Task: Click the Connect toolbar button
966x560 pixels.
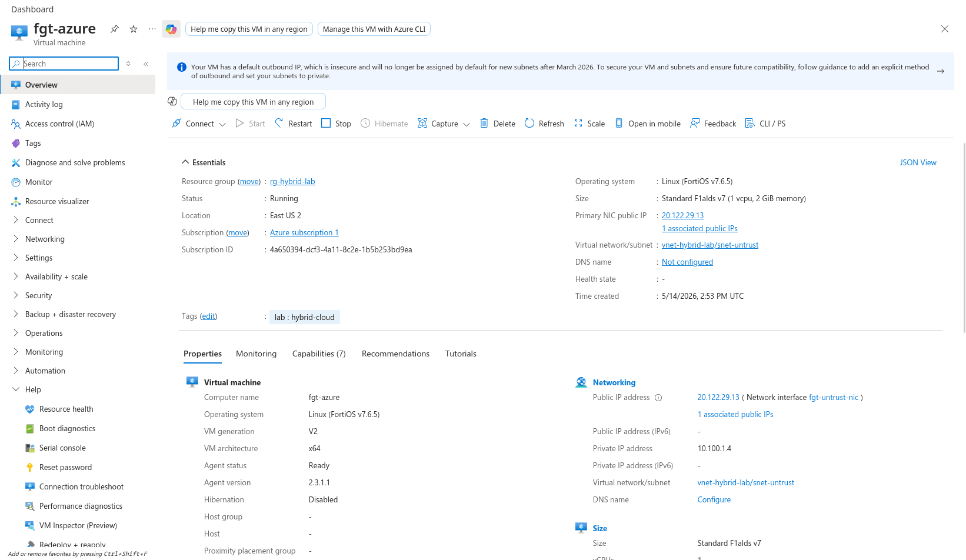Action: click(193, 124)
